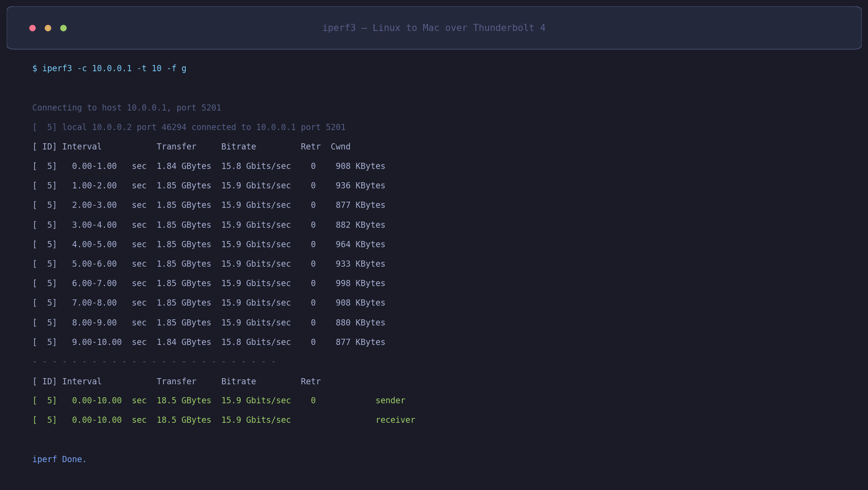Click the Interval column header
The width and height of the screenshot is (868, 490).
[82, 146]
